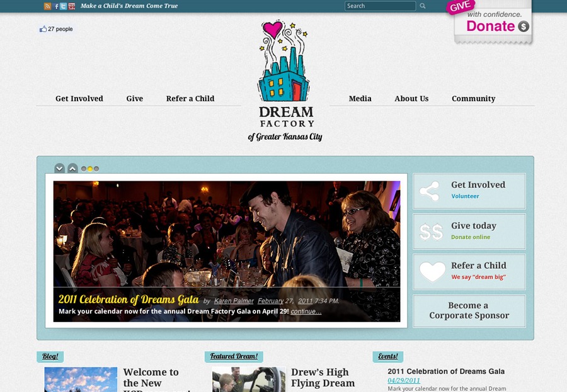Open the Media menu
This screenshot has width=567, height=392.
[x=360, y=98]
